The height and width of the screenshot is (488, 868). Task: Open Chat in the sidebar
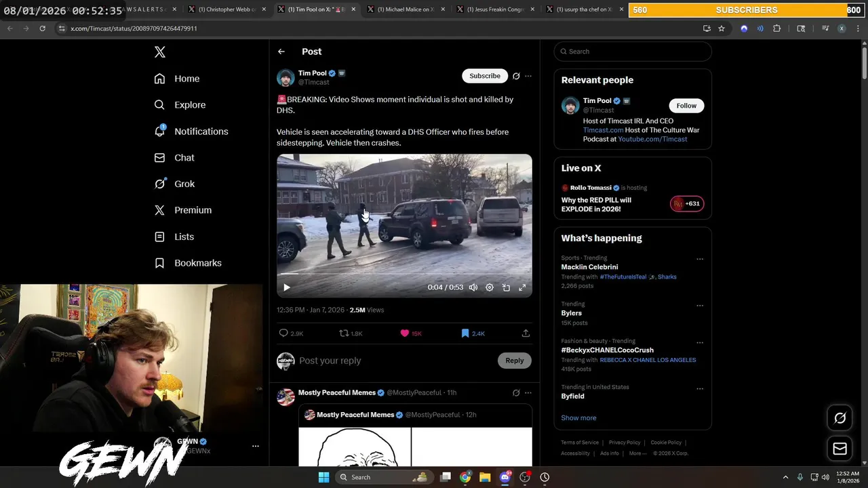174,157
